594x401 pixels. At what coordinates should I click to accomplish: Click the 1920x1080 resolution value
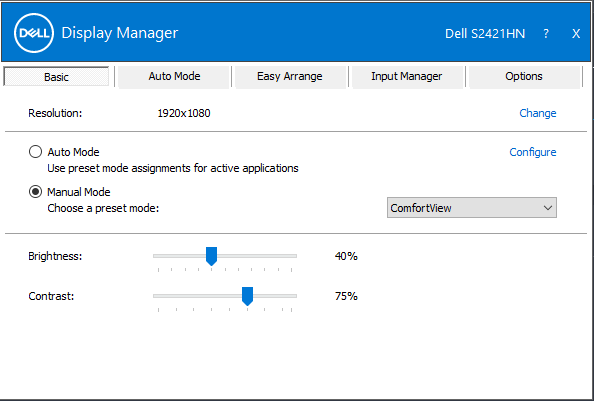pos(184,113)
